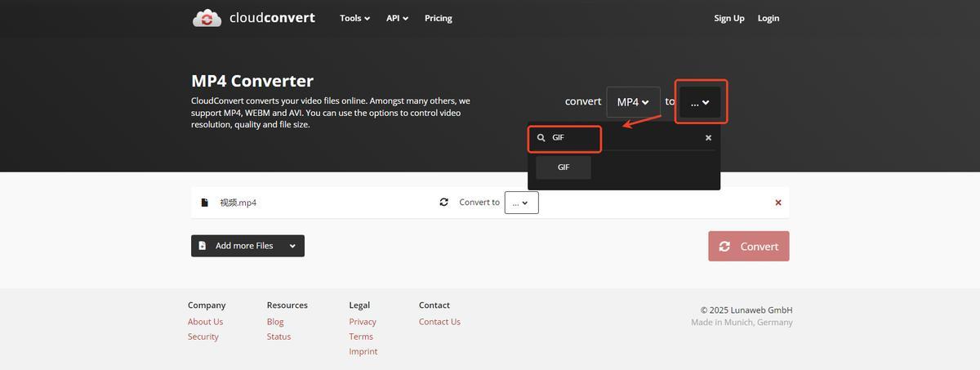The height and width of the screenshot is (370, 980).
Task: Expand Add more Files dropdown arrow
Action: 292,246
